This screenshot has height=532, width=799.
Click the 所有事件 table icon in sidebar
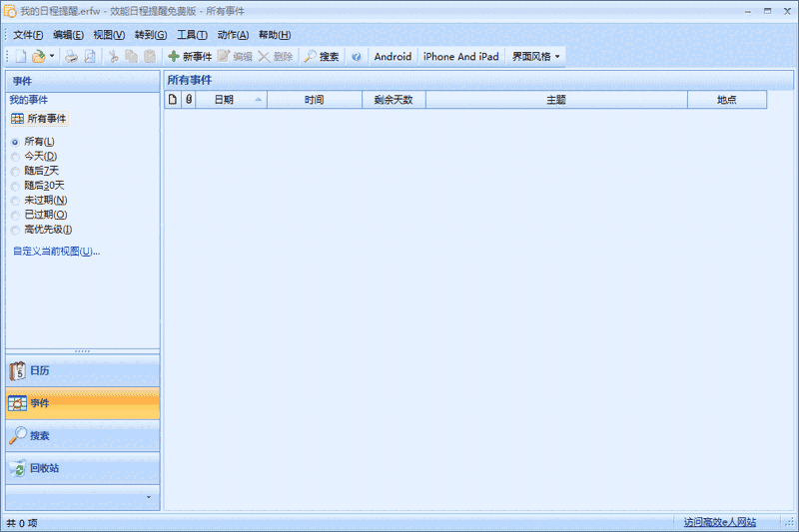[x=17, y=119]
